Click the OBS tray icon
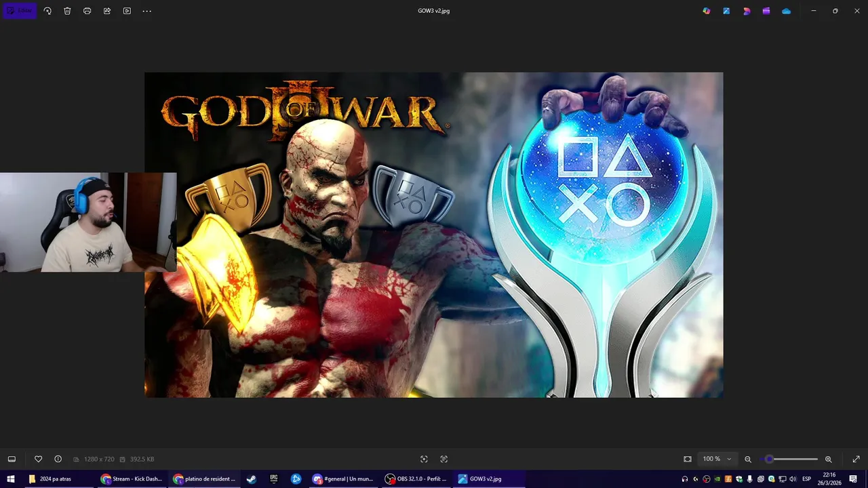The height and width of the screenshot is (488, 868). coord(707,479)
